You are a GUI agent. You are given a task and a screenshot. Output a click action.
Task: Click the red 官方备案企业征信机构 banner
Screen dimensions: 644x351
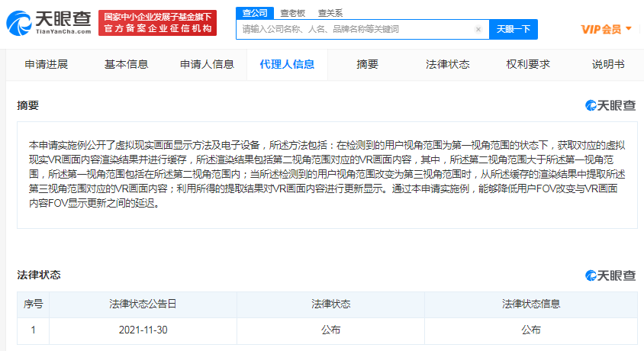point(157,23)
